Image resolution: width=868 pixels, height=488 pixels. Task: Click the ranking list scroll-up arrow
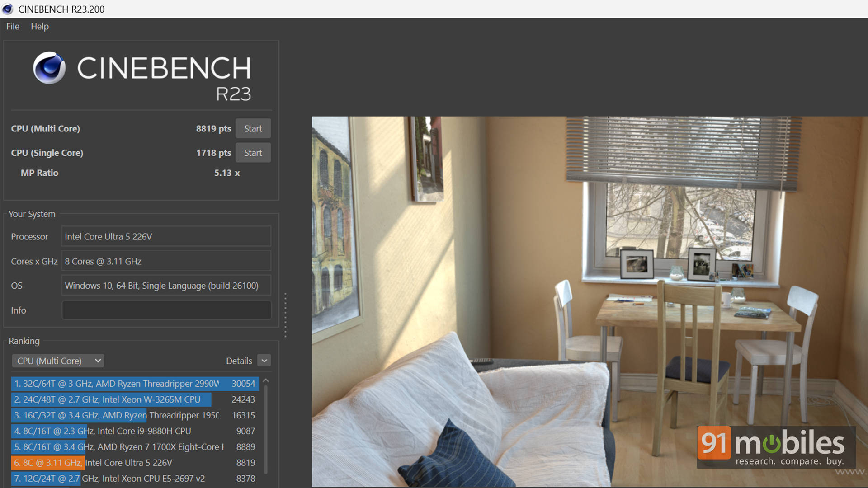[266, 381]
